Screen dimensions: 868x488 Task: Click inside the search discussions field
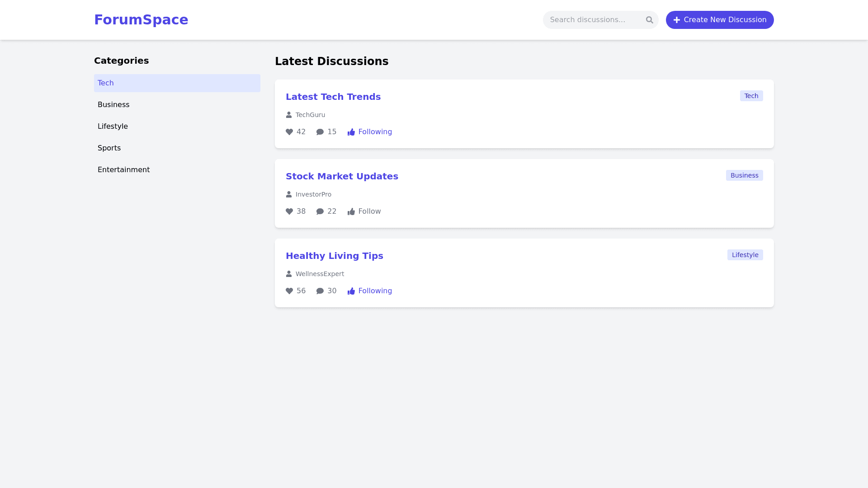click(592, 20)
